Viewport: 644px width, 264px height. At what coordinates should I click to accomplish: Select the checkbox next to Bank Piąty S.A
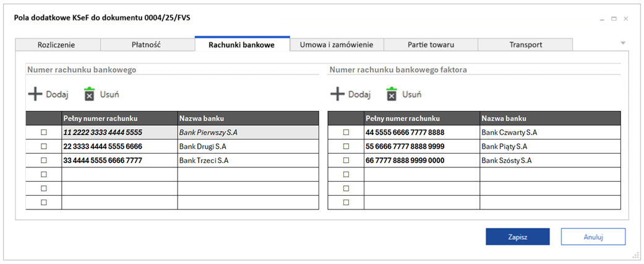(346, 146)
